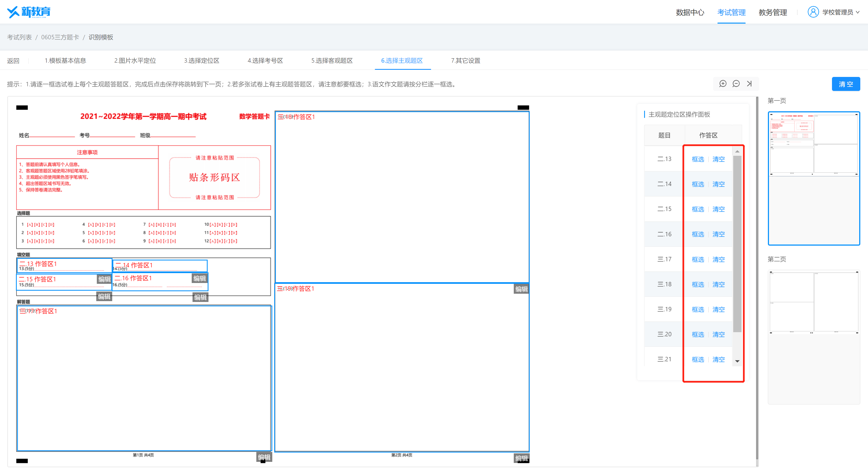Click the 0605三方题卡 breadcrumb link

click(60, 37)
